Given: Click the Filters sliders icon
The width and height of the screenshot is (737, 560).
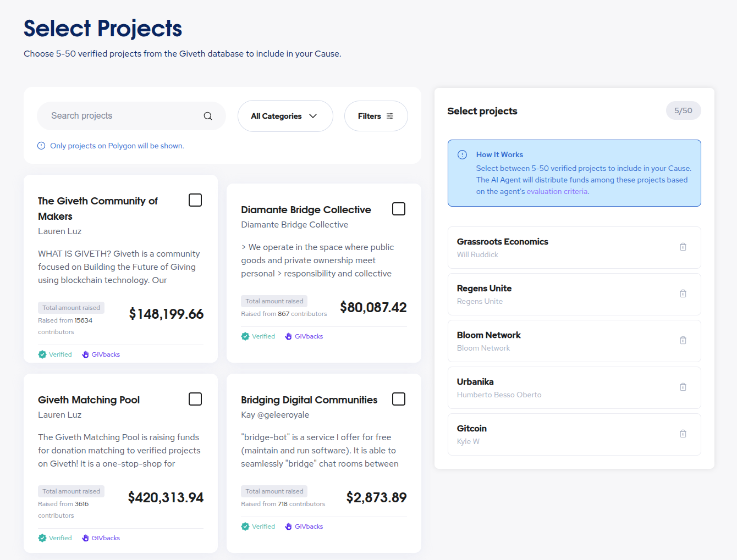Looking at the screenshot, I should coord(390,116).
